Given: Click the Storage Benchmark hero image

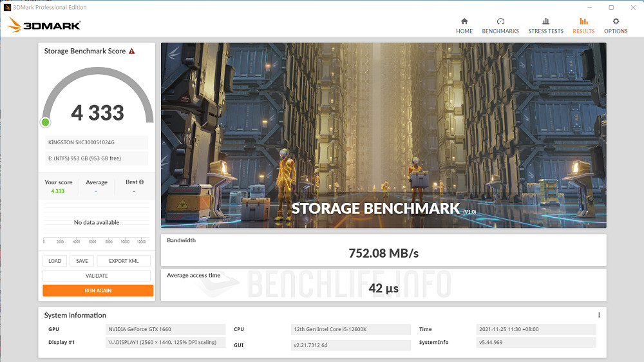Looking at the screenshot, I should click(x=384, y=135).
